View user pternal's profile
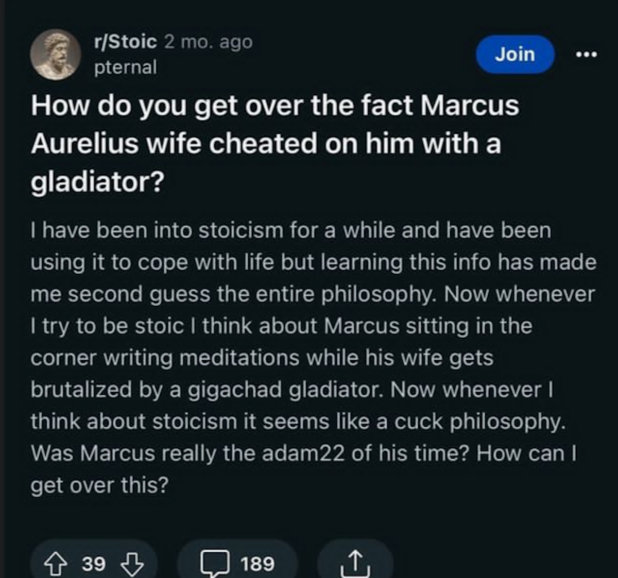The width and height of the screenshot is (618, 578). click(125, 67)
